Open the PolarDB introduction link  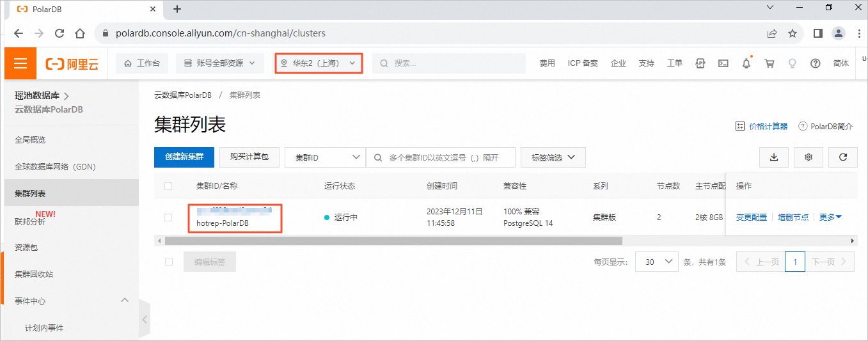(x=826, y=127)
